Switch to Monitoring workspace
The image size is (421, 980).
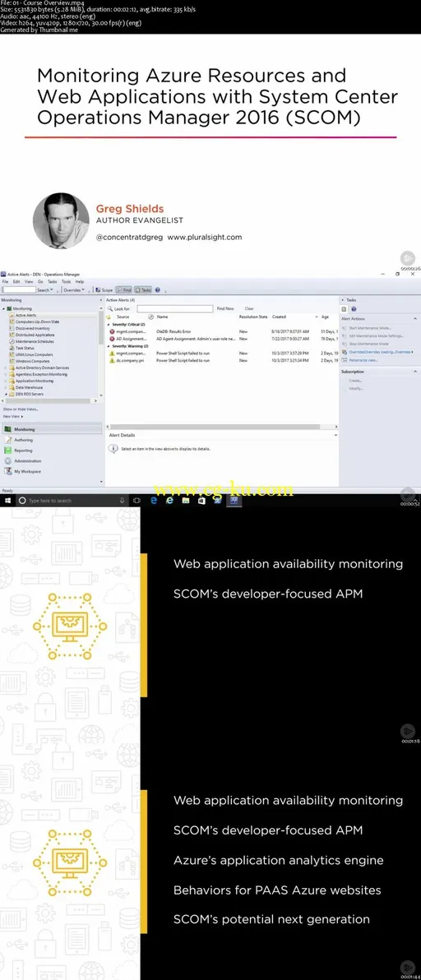tap(51, 429)
